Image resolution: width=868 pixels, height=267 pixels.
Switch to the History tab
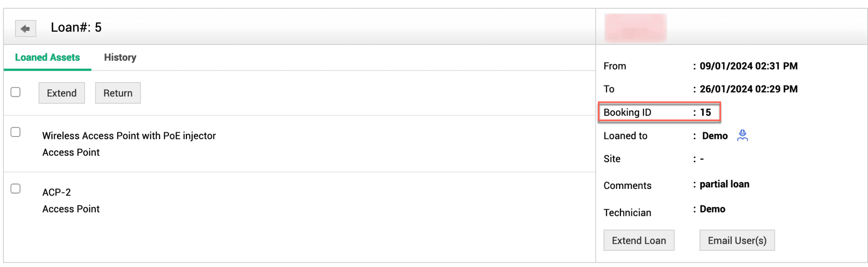point(120,57)
